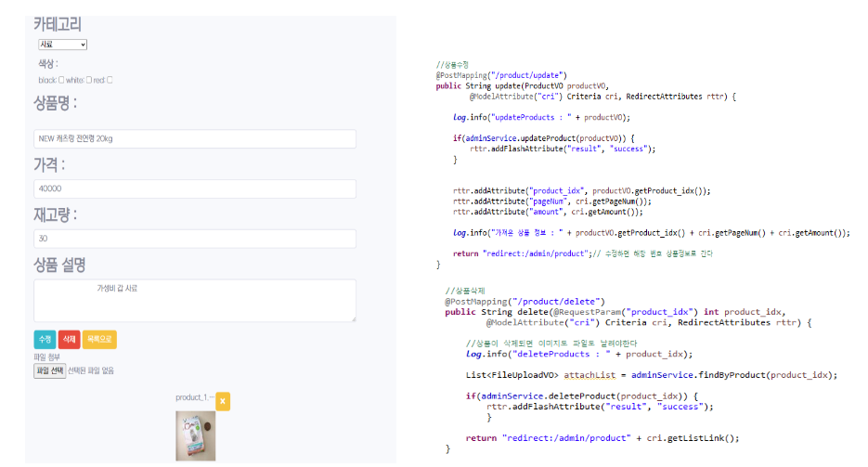Click the product_1 file name label

194,397
